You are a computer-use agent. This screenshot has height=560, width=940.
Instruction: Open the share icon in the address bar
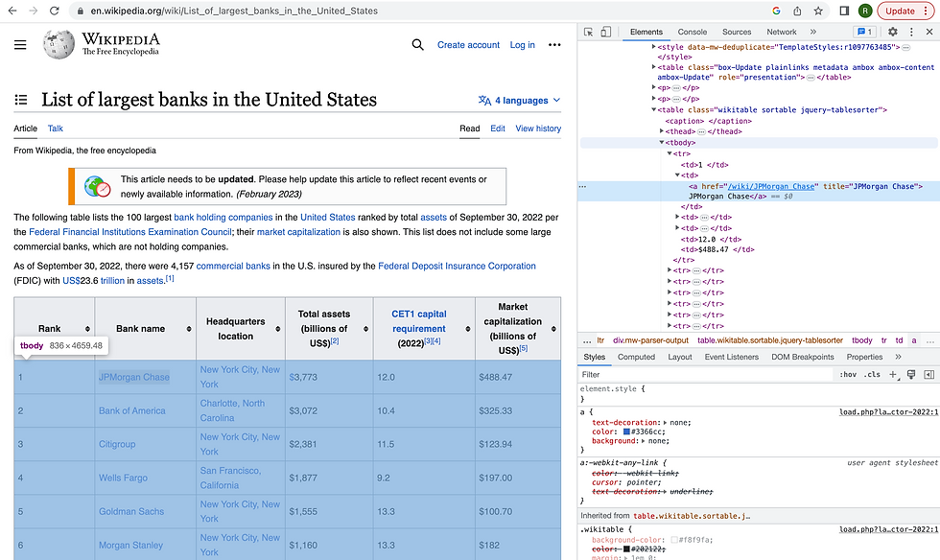coord(797,11)
